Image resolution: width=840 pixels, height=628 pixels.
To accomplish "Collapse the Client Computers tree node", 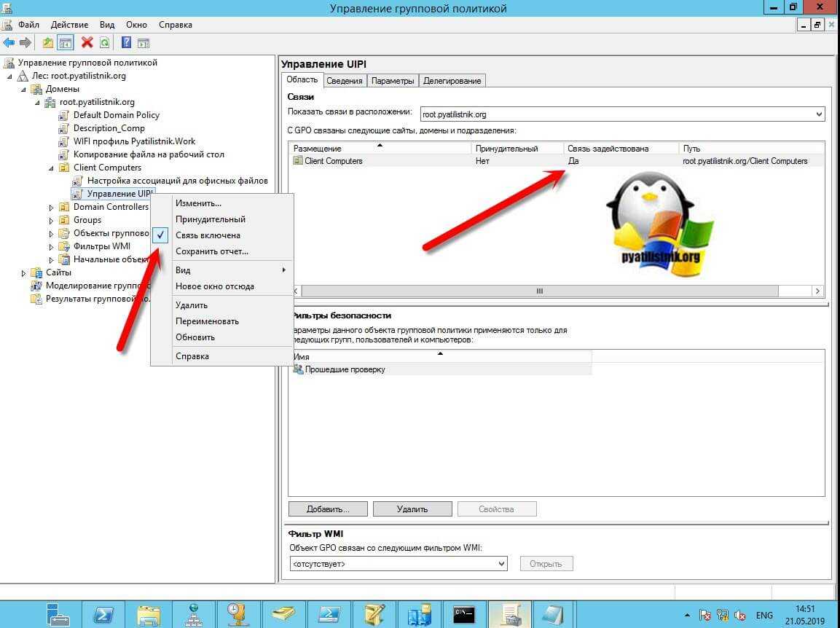I will pyautogui.click(x=52, y=168).
